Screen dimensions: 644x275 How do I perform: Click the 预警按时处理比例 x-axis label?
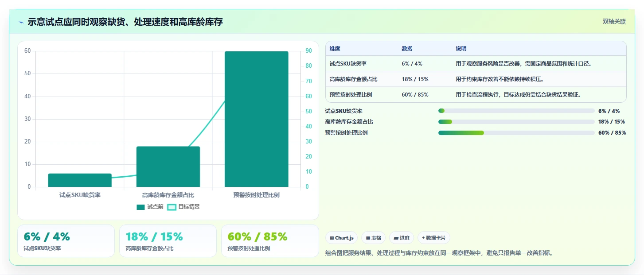click(257, 195)
